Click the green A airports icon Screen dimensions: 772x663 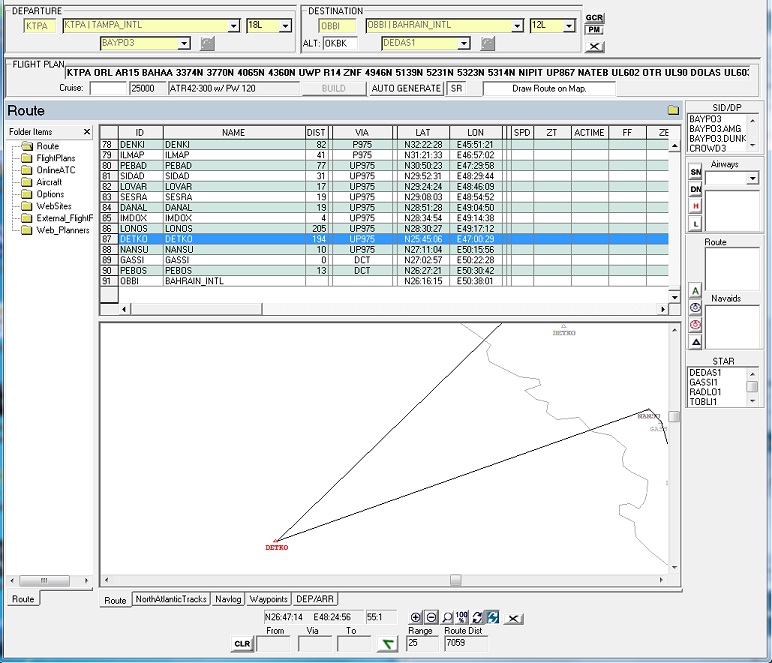(695, 291)
